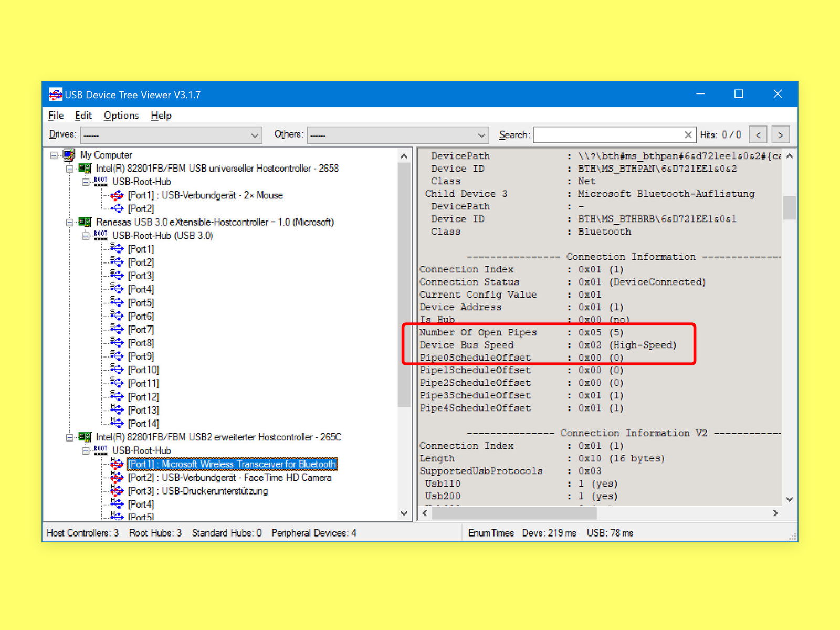This screenshot has width=840, height=630.
Task: Click the My Computer icon in tree
Action: (x=69, y=155)
